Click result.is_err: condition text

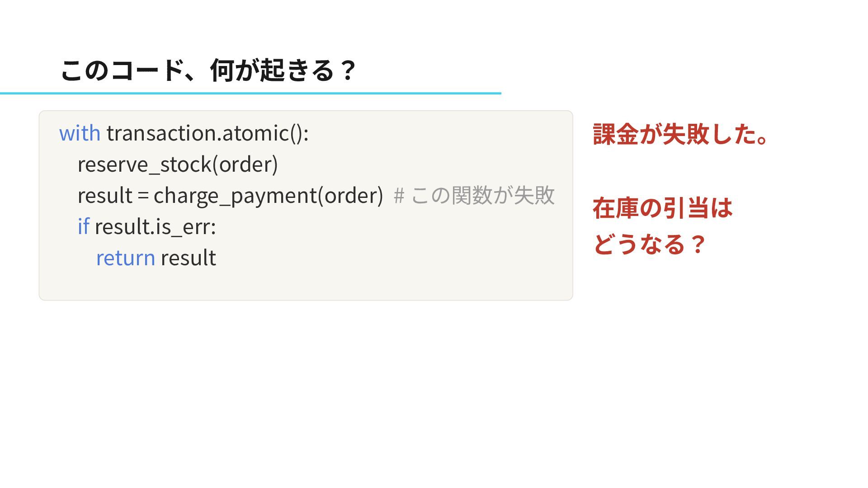156,226
